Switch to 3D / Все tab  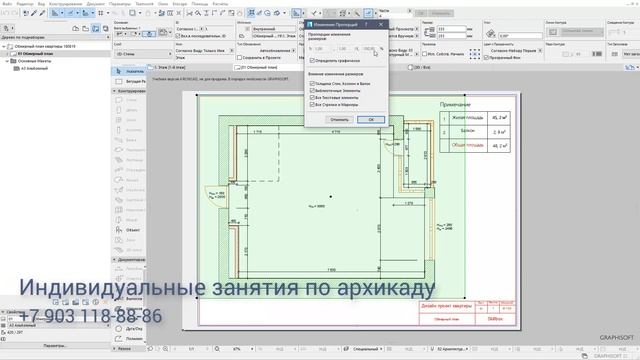(420, 67)
